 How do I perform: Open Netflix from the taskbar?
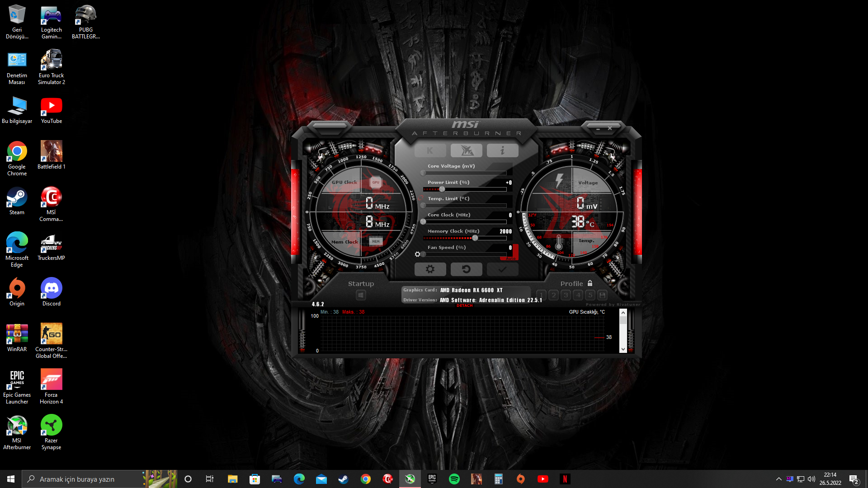coord(565,479)
